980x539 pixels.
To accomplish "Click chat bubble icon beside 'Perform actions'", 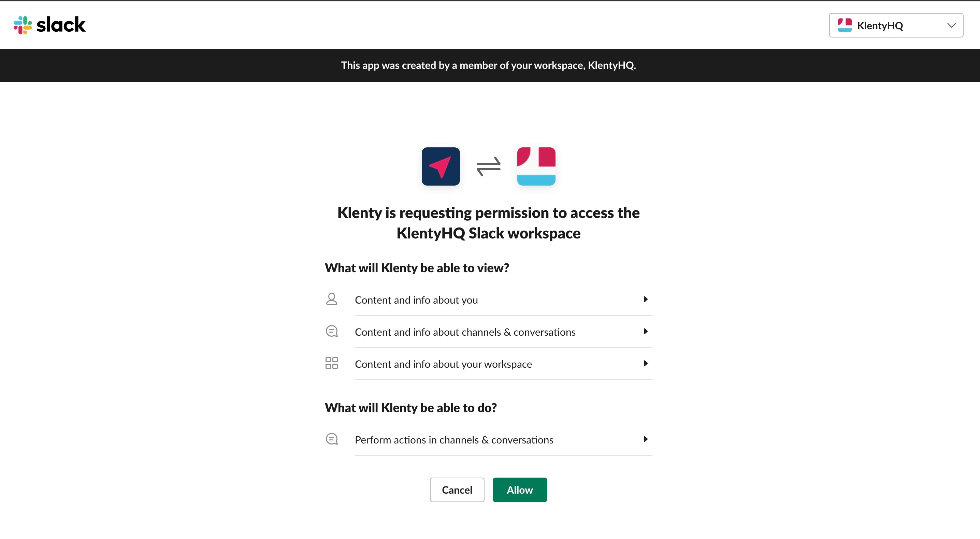I will point(331,439).
